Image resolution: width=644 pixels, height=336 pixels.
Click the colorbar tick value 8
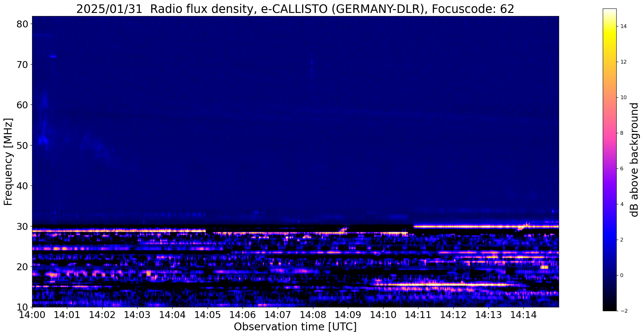click(x=622, y=133)
